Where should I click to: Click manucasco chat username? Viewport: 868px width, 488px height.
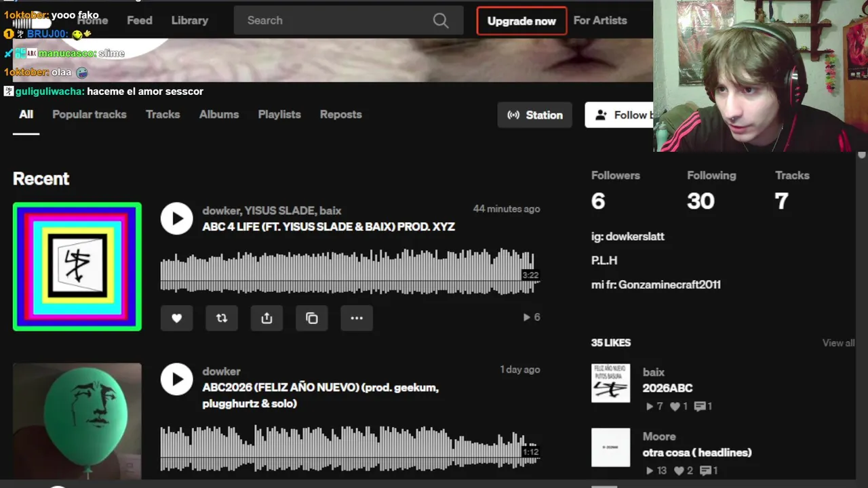pyautogui.click(x=67, y=53)
